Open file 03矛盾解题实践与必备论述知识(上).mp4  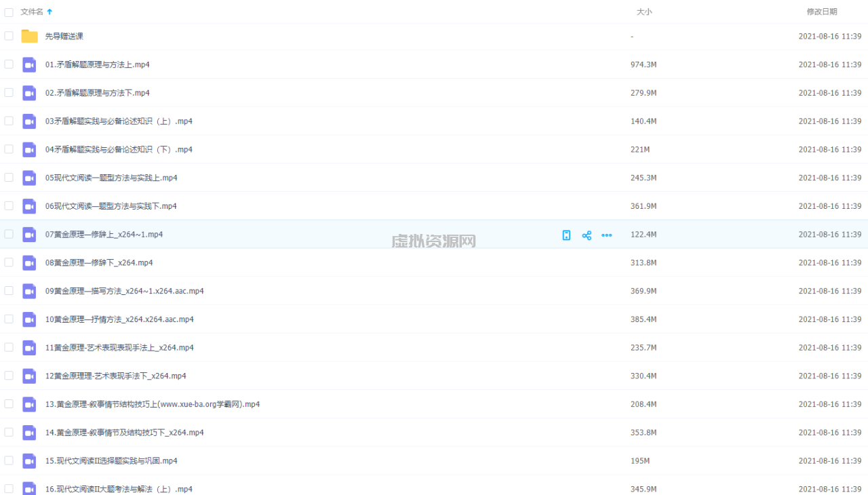point(119,121)
